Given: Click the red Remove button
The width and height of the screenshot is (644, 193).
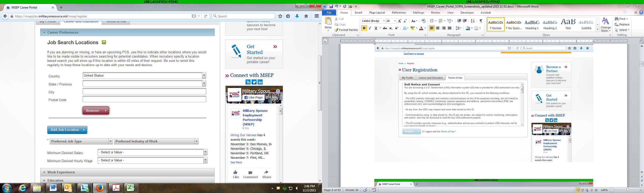Looking at the screenshot, I should [96, 111].
